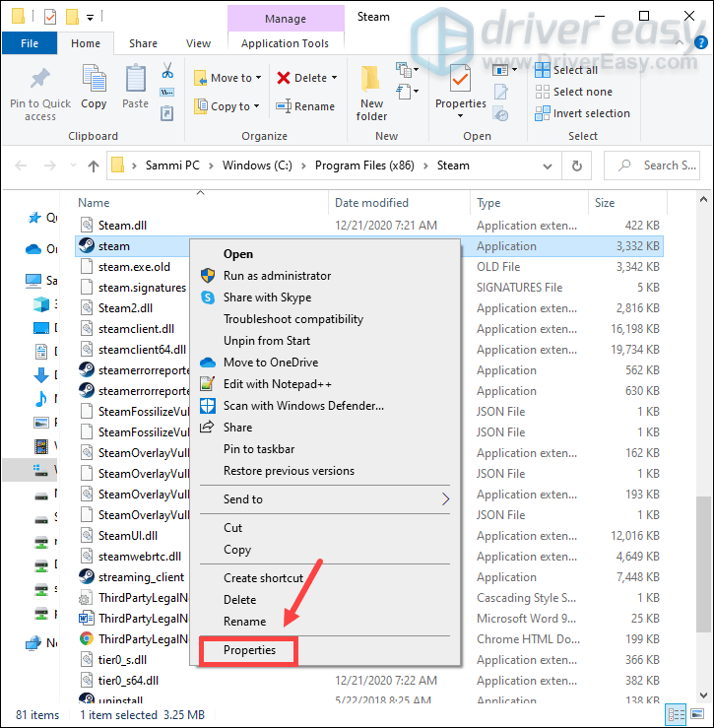Viewport: 714px width, 728px height.
Task: Click Select all button
Action: (x=566, y=70)
